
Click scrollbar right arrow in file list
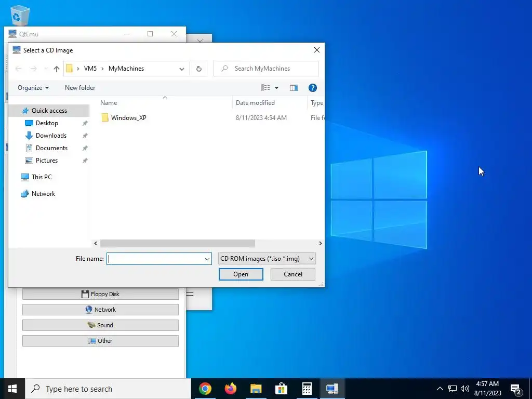coord(320,244)
